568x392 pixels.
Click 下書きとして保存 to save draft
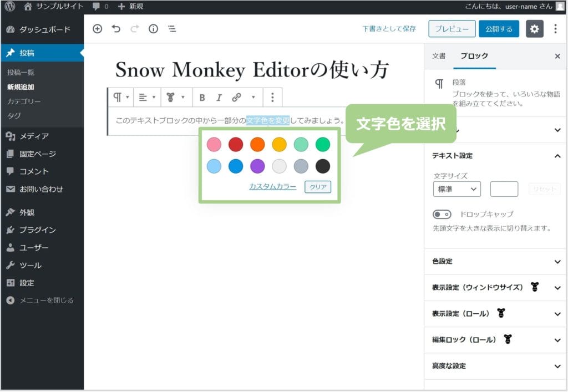(389, 29)
